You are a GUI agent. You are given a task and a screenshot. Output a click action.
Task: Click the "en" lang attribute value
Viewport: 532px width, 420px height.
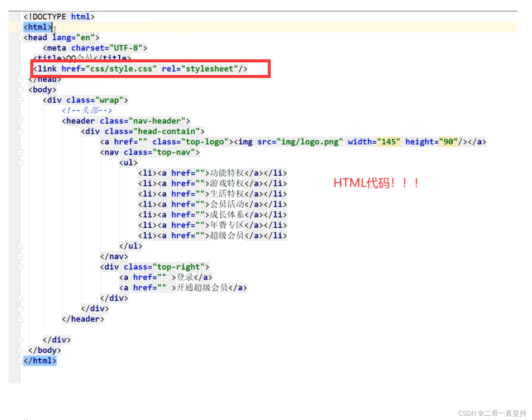[x=85, y=38]
